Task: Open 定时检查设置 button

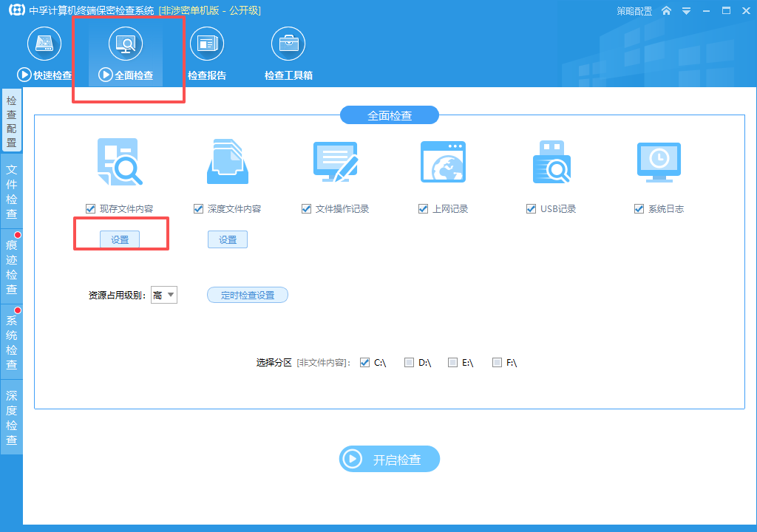Action: (x=248, y=295)
